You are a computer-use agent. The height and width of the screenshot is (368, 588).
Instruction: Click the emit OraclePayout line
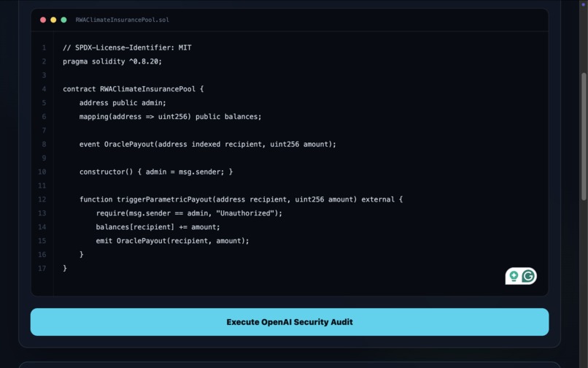click(x=172, y=241)
